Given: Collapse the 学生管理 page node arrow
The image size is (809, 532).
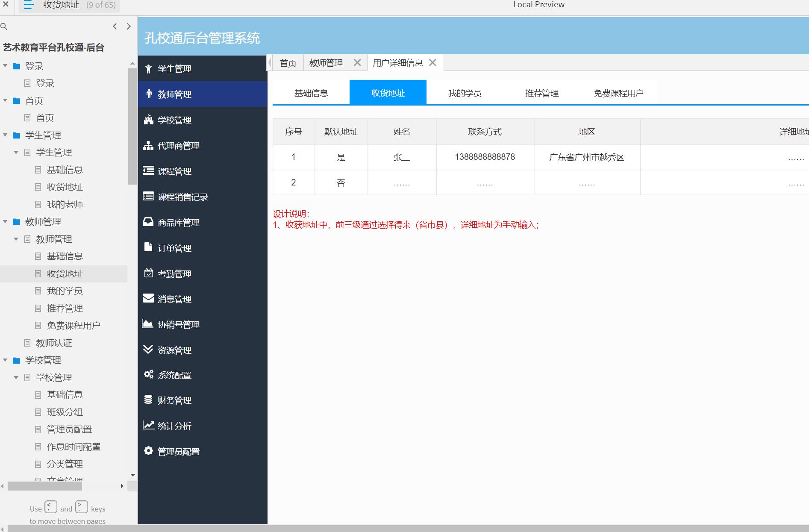Looking at the screenshot, I should [16, 153].
